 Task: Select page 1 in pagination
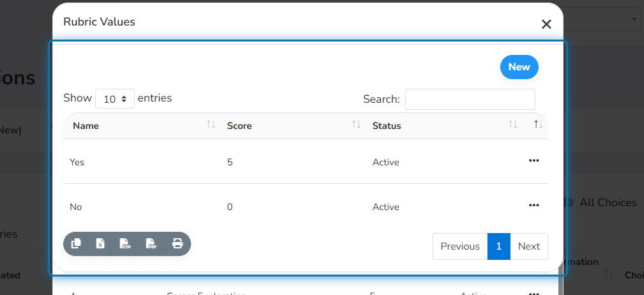pyautogui.click(x=499, y=246)
